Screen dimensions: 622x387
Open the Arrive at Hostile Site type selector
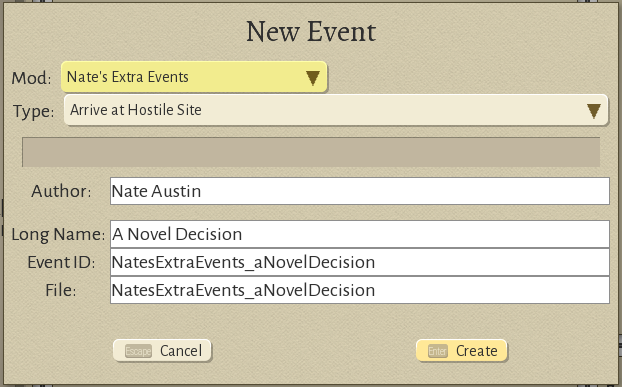[x=336, y=110]
